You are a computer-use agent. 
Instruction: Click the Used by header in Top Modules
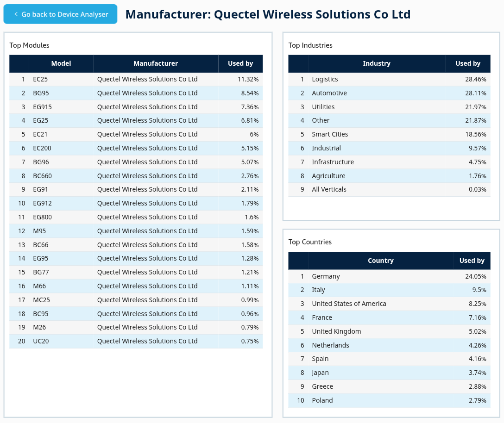click(x=240, y=63)
